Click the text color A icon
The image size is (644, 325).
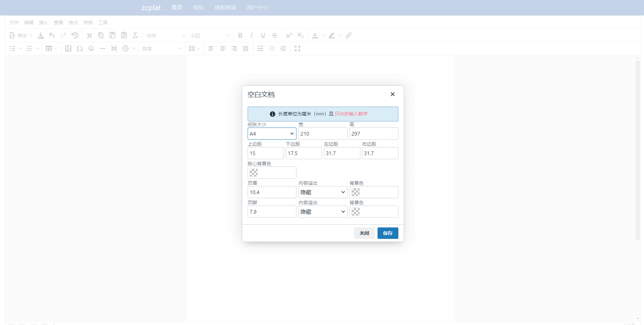[x=315, y=35]
